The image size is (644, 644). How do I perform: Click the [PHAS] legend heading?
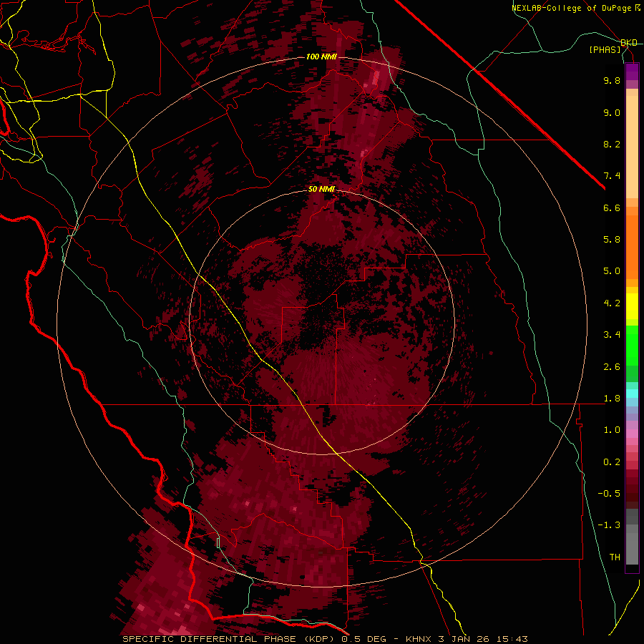tap(605, 49)
